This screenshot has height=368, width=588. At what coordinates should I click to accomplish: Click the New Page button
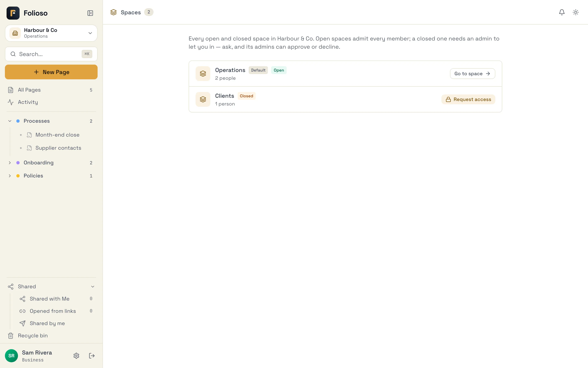pos(51,72)
